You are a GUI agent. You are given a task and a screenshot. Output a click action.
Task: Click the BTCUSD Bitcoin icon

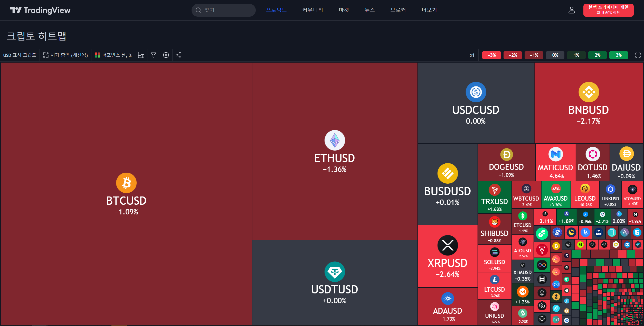click(x=126, y=183)
